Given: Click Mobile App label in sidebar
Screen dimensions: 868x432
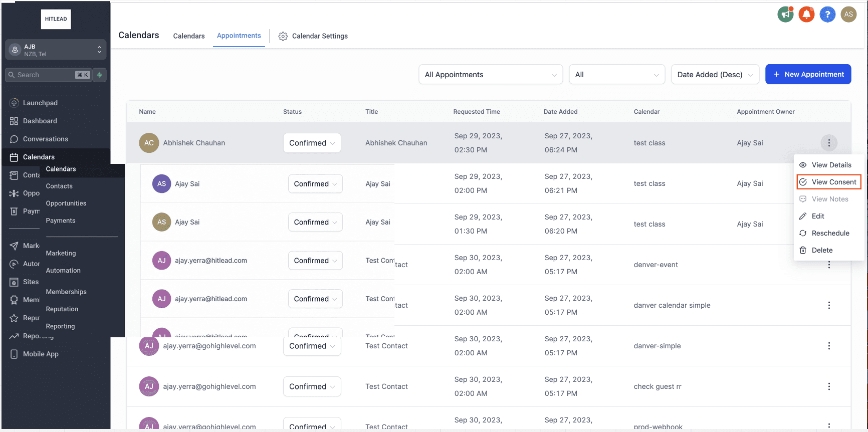Looking at the screenshot, I should point(41,354).
